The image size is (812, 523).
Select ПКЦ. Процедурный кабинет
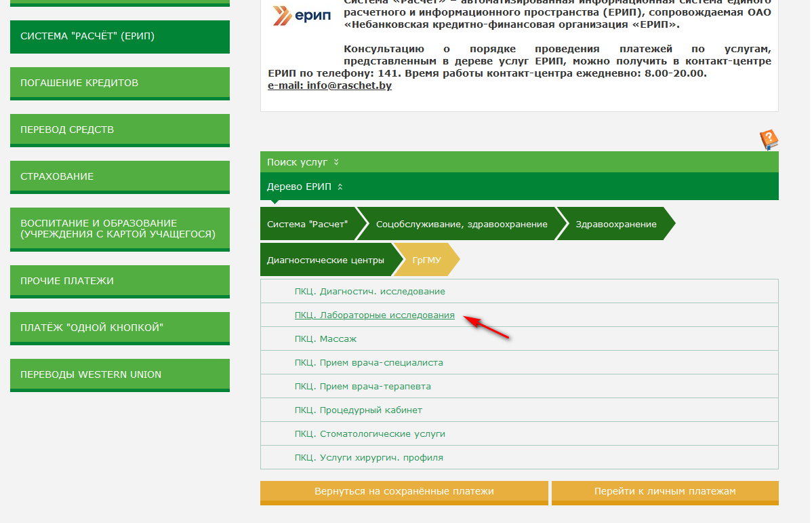(x=358, y=410)
